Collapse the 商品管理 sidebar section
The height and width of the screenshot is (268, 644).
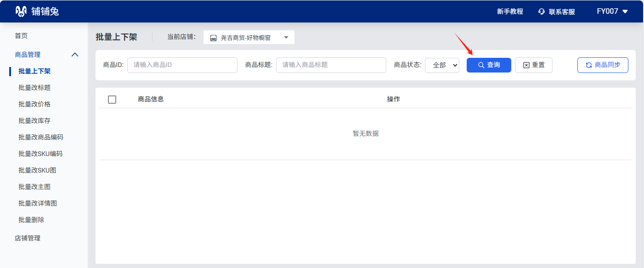click(x=75, y=55)
